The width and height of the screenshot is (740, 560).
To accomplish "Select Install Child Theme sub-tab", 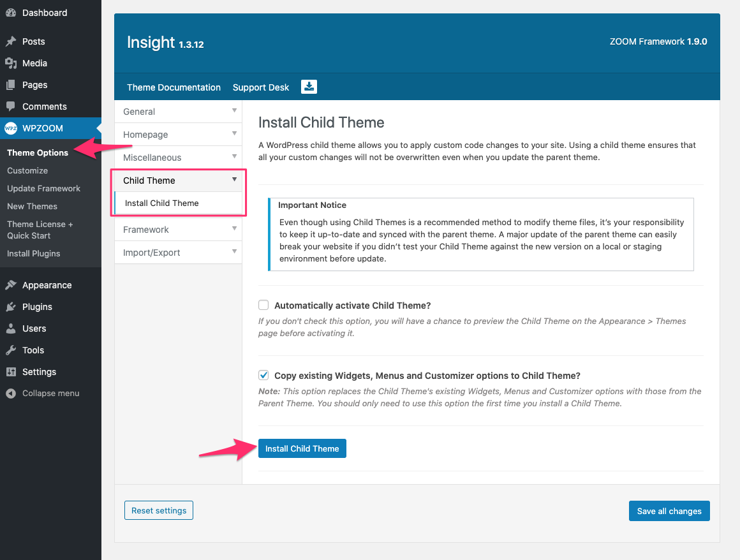I will click(179, 203).
